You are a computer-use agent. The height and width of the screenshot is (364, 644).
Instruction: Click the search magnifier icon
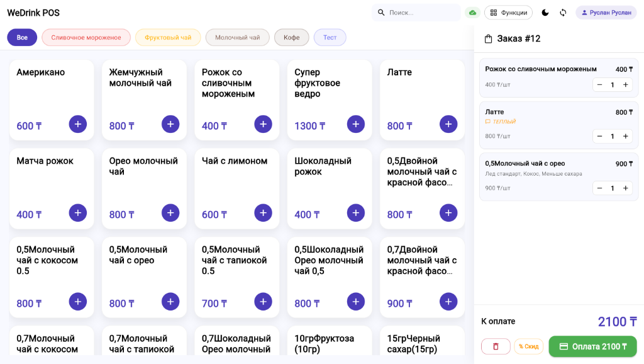click(x=381, y=13)
